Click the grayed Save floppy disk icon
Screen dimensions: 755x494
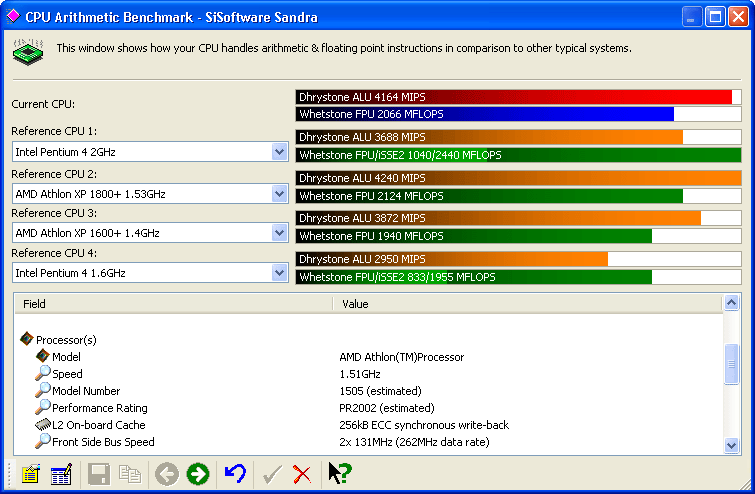point(99,474)
